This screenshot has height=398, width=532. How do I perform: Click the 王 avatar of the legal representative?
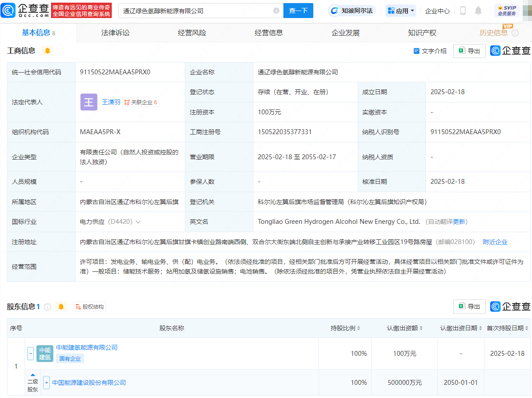coord(89,102)
